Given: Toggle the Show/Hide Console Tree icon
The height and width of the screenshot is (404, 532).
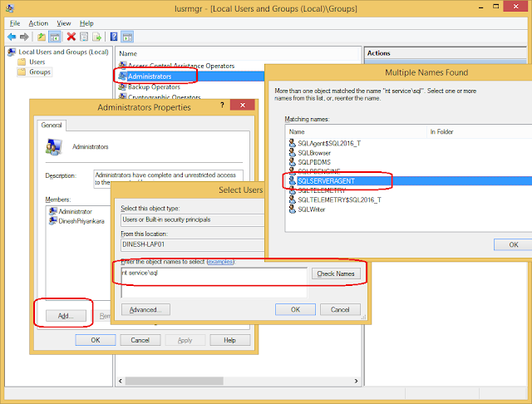Looking at the screenshot, I should coord(55,37).
